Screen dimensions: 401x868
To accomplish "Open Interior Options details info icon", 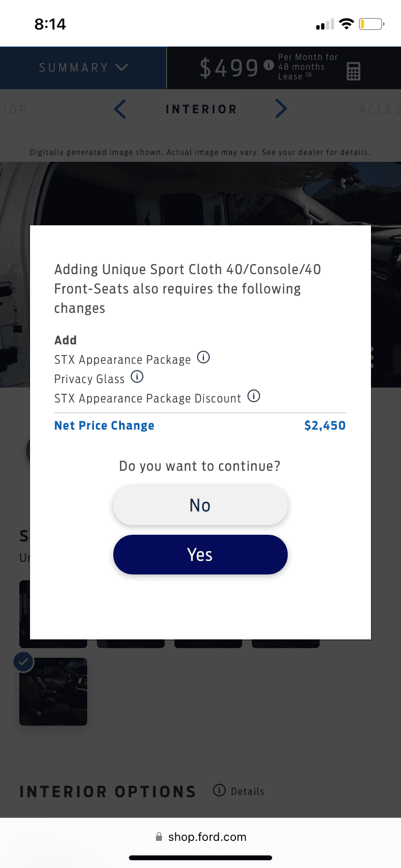I will point(219,790).
